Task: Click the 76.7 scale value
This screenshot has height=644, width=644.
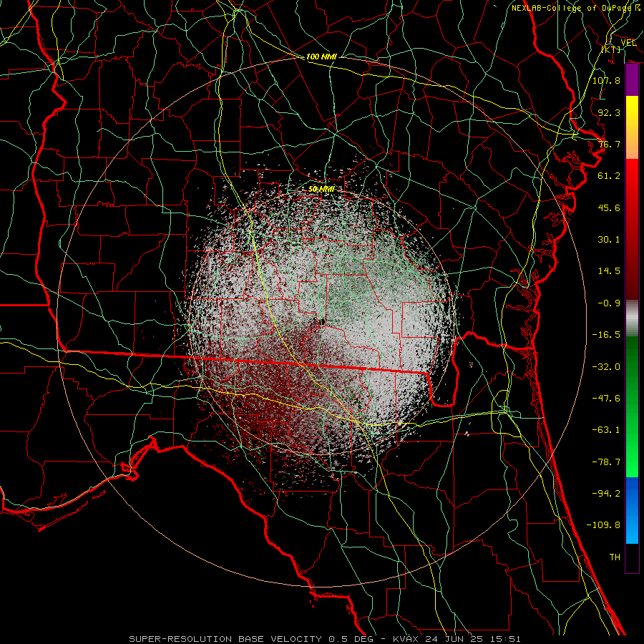Action: click(x=609, y=144)
